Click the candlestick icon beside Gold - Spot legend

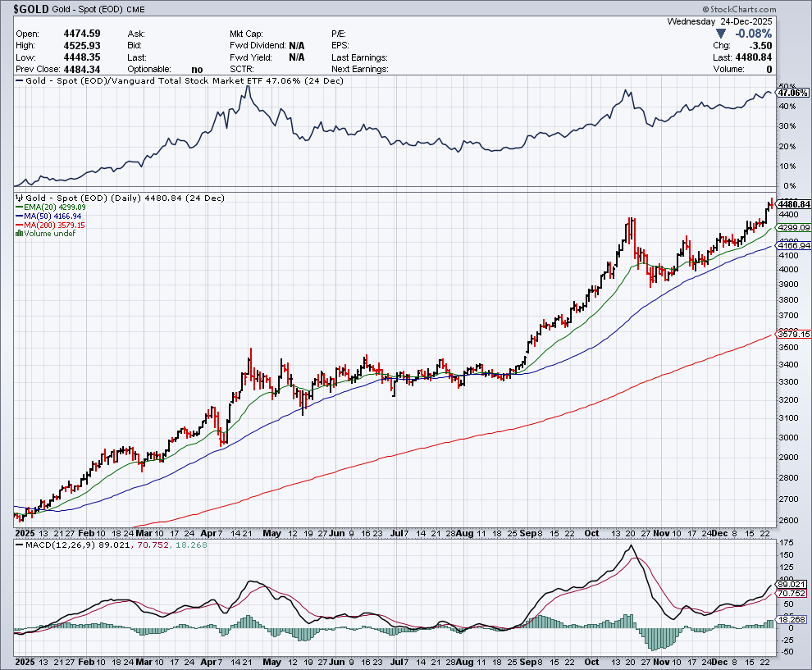pyautogui.click(x=19, y=198)
